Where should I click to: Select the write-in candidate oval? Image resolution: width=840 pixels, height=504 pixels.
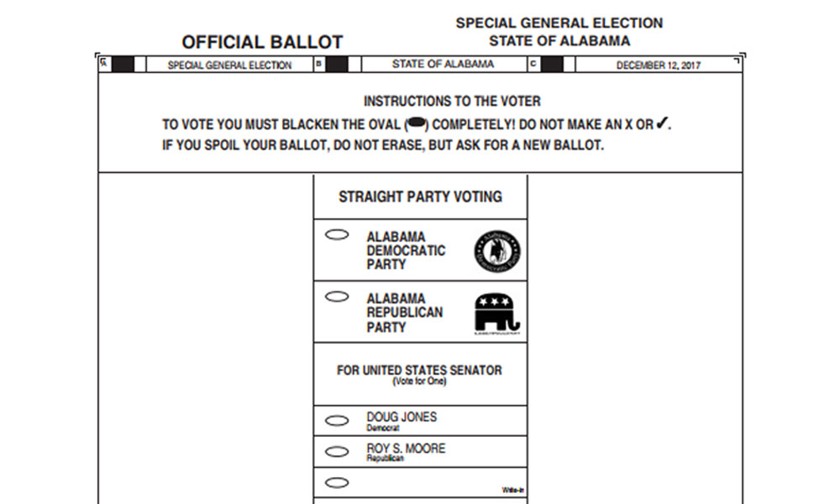click(337, 482)
